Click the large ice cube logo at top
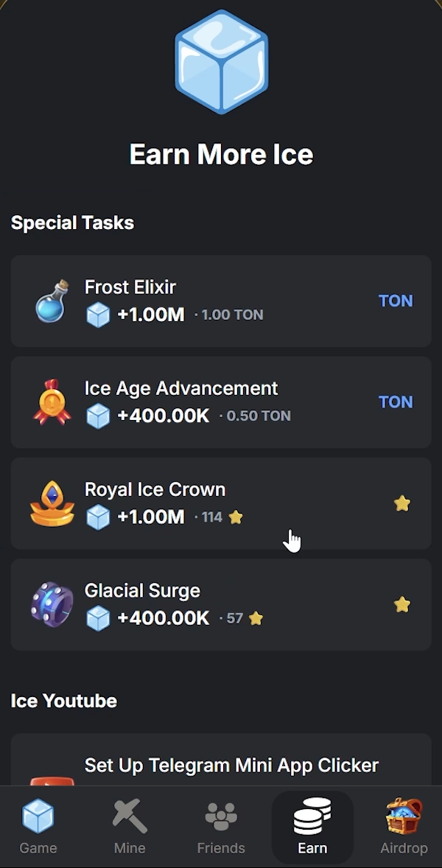442x868 pixels. (221, 63)
